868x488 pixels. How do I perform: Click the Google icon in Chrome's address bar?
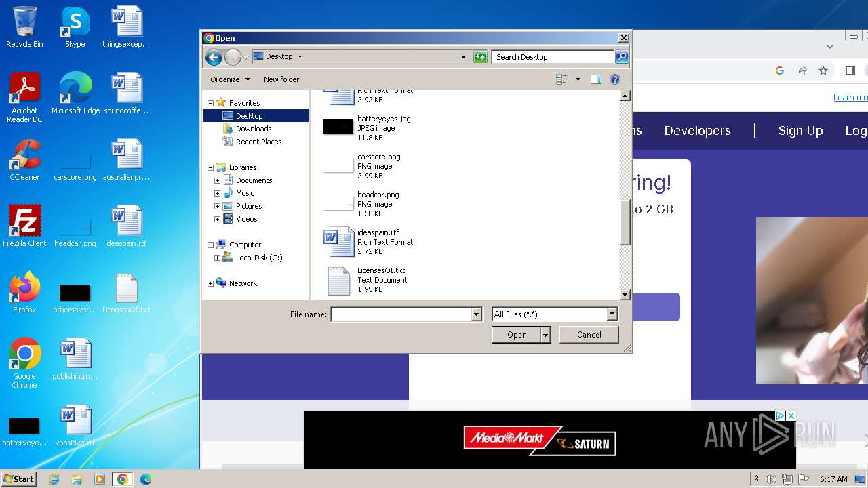(x=780, y=70)
